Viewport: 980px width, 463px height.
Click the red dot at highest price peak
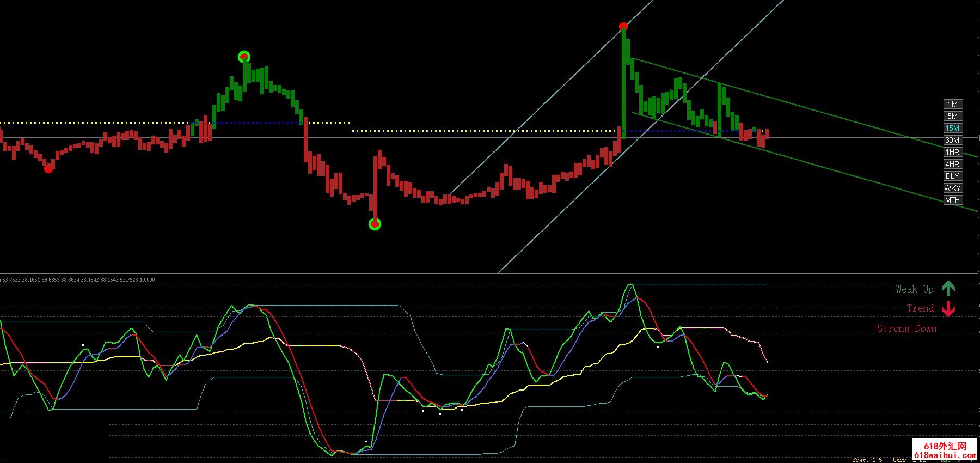[x=623, y=26]
